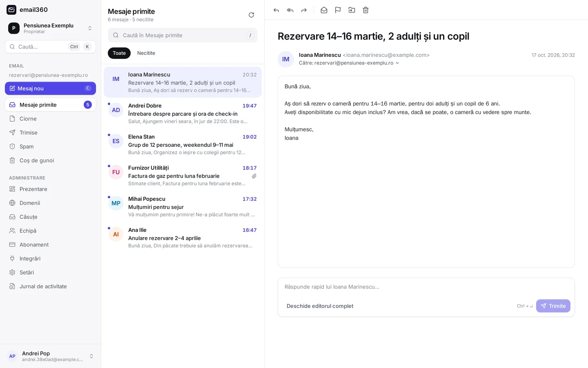Focus the global Caută search field

[50, 47]
